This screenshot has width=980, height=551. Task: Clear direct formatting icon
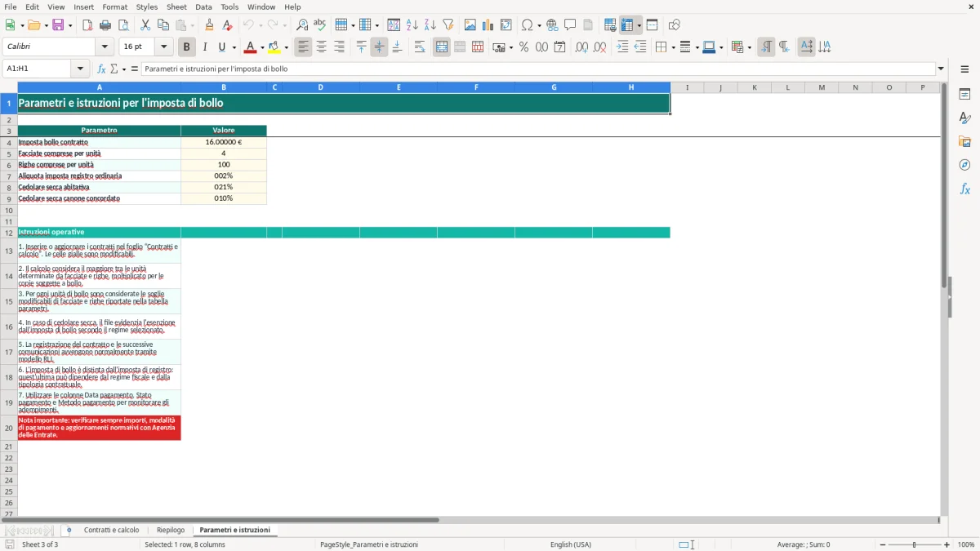point(227,25)
